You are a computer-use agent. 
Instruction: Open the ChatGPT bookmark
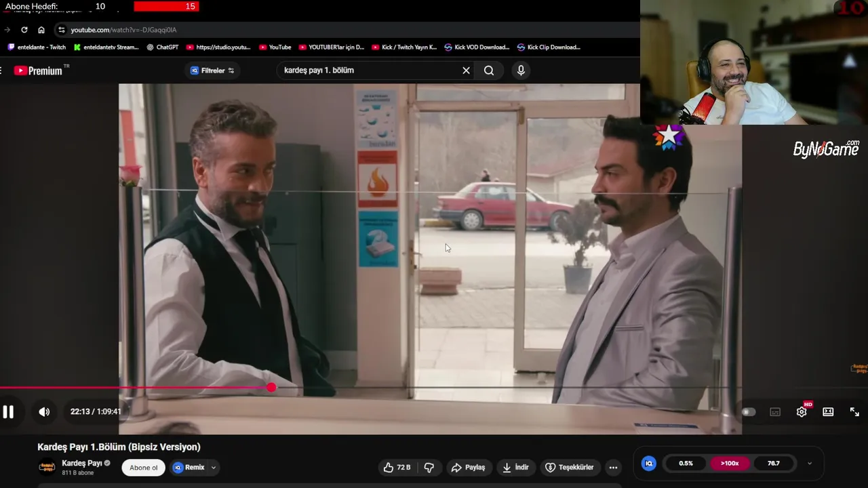point(163,47)
